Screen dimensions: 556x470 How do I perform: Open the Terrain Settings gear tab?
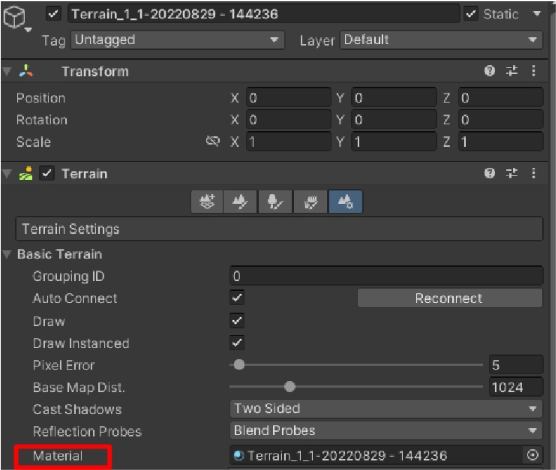click(x=345, y=201)
